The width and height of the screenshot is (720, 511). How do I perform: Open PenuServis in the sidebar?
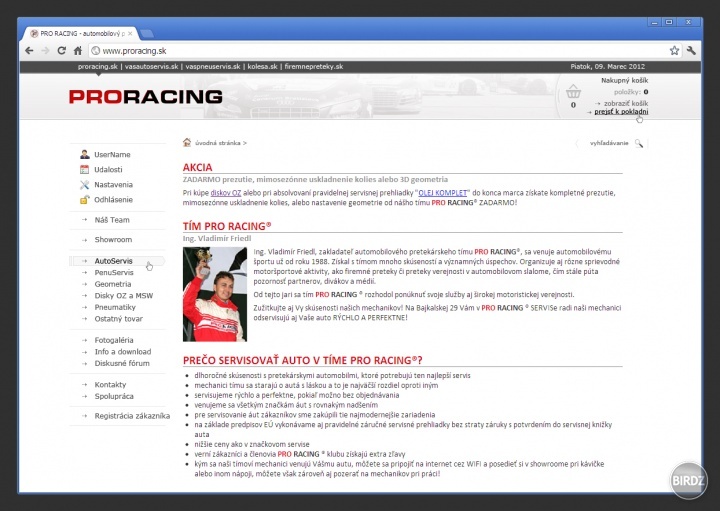coord(114,272)
